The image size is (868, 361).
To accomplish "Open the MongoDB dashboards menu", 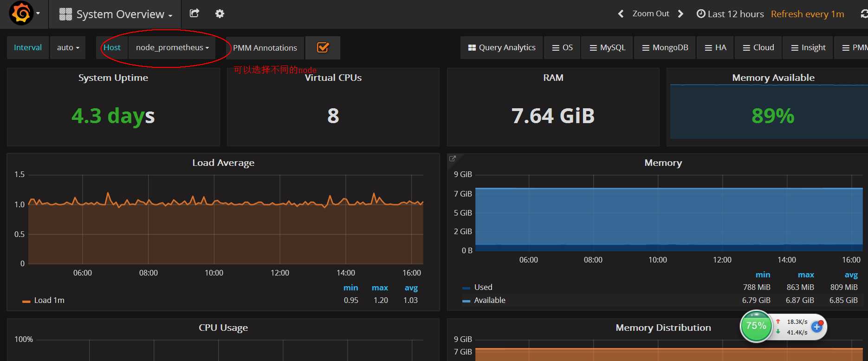I will point(665,47).
